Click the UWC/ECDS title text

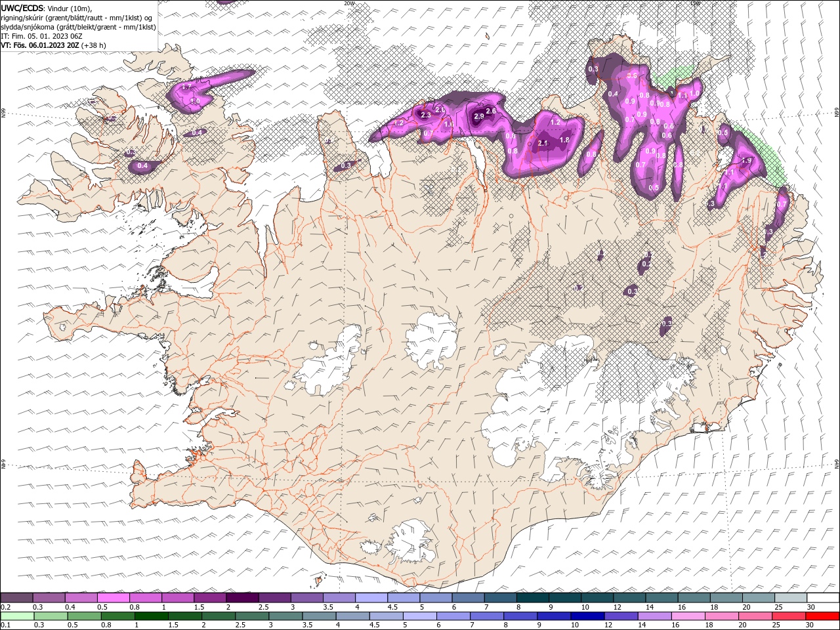22,8
